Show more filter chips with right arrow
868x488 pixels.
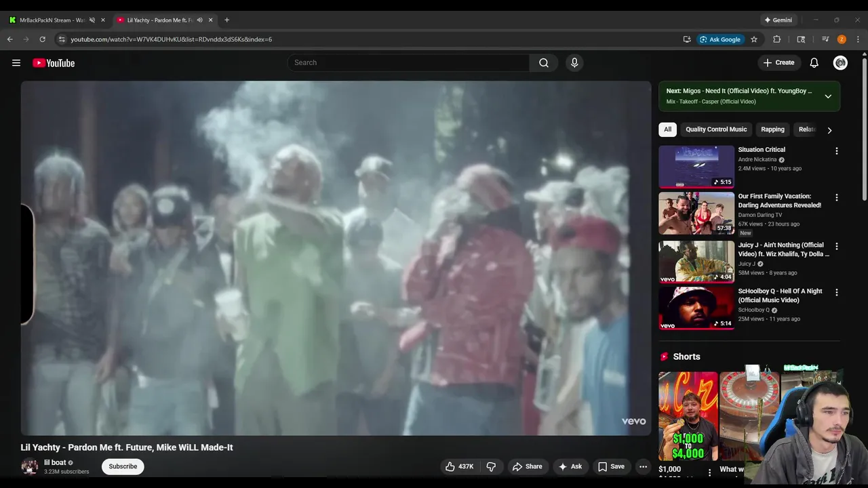tap(829, 130)
